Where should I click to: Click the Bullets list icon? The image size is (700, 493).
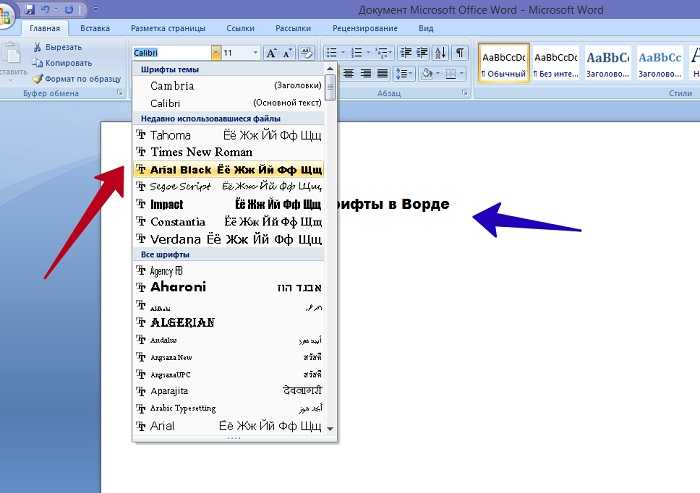tap(332, 53)
